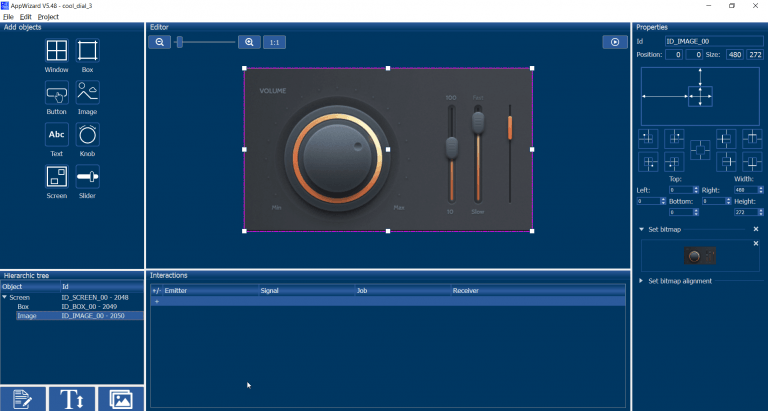Click the Receiver column header
Viewport: 768px width, 411px height.
tap(538, 291)
